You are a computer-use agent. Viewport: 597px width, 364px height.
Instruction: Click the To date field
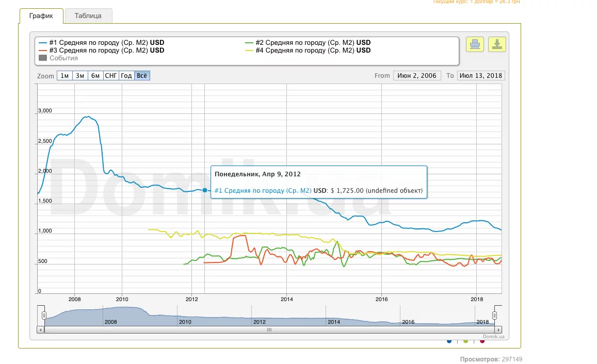click(x=481, y=76)
